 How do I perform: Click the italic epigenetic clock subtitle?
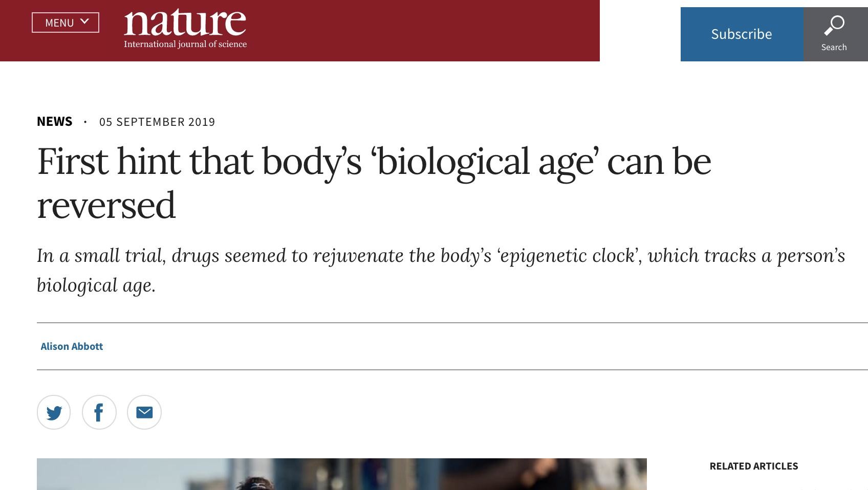point(440,256)
